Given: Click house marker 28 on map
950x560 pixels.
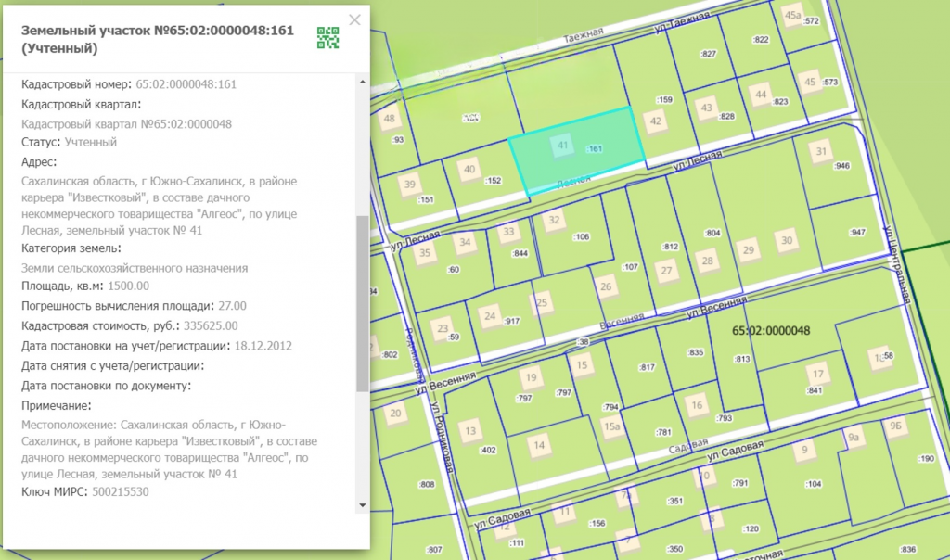Looking at the screenshot, I should (707, 261).
